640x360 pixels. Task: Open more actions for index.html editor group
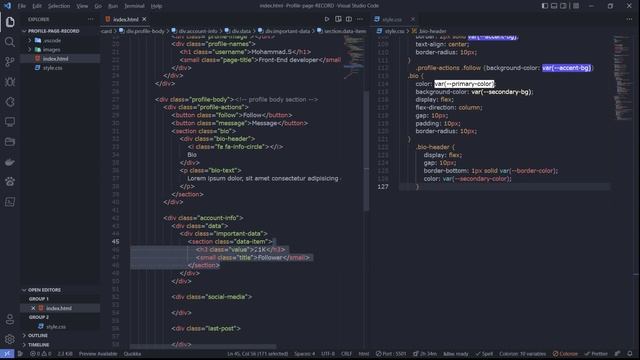(x=360, y=19)
